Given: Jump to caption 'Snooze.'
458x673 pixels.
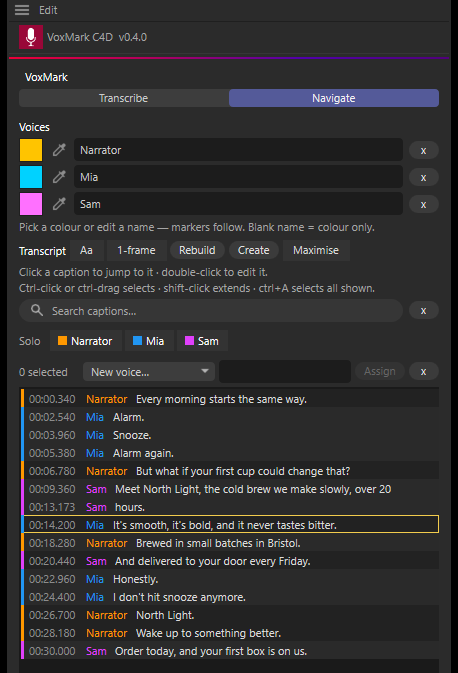Looking at the screenshot, I should pyautogui.click(x=230, y=435).
